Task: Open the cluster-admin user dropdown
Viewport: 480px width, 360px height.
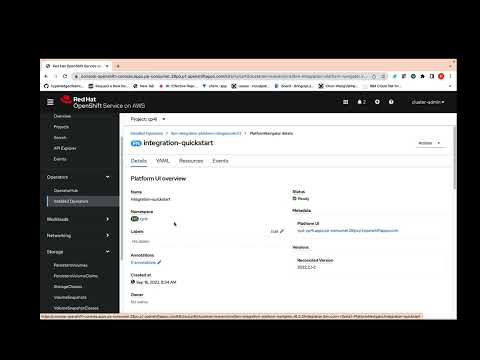Action: pos(428,102)
